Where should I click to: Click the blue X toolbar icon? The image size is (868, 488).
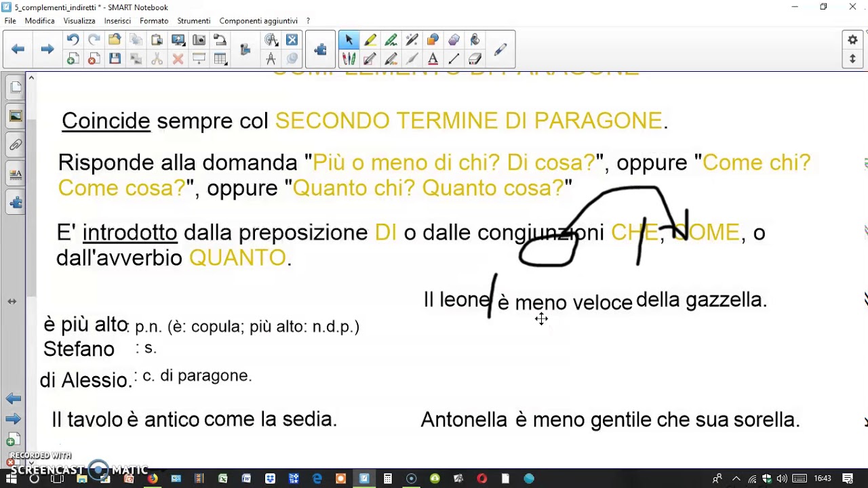pyautogui.click(x=292, y=40)
